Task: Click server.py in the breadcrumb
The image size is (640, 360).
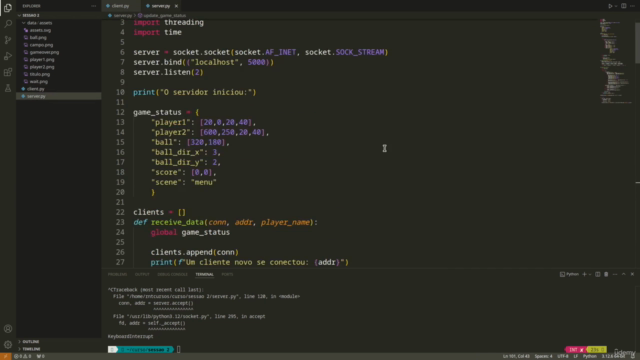Action: [x=122, y=16]
